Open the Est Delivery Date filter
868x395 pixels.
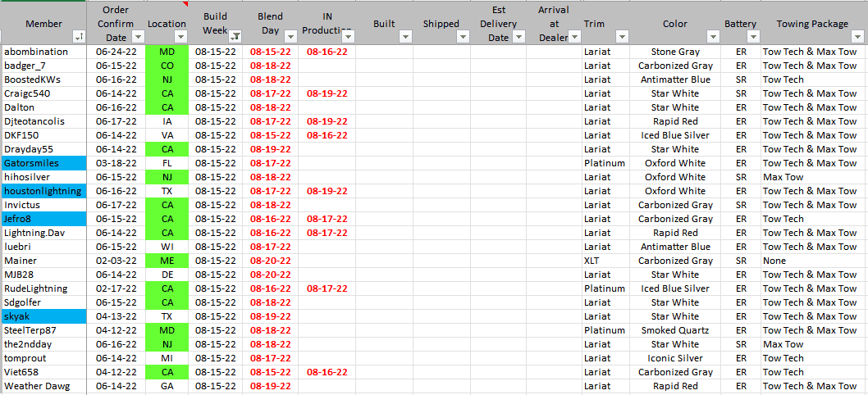[x=518, y=37]
